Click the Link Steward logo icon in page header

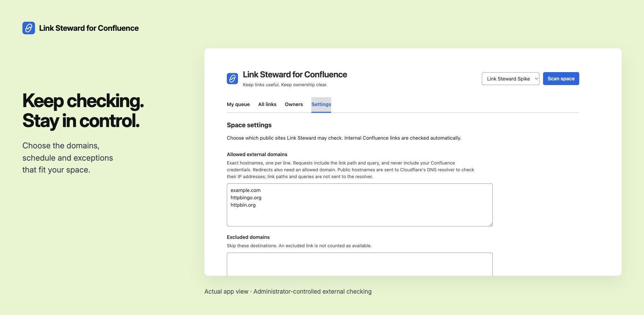(29, 28)
